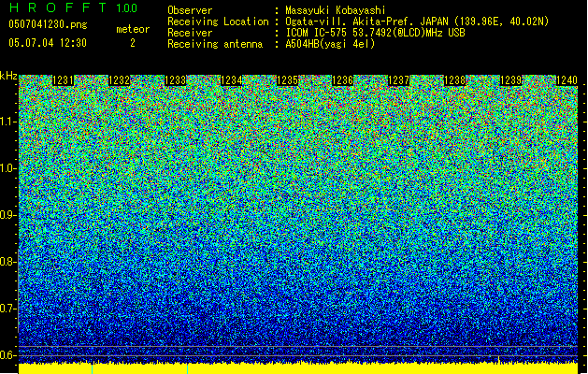Screen dimensions: 588x374
Task: Click the kHz axis unit label
Action: [8, 76]
